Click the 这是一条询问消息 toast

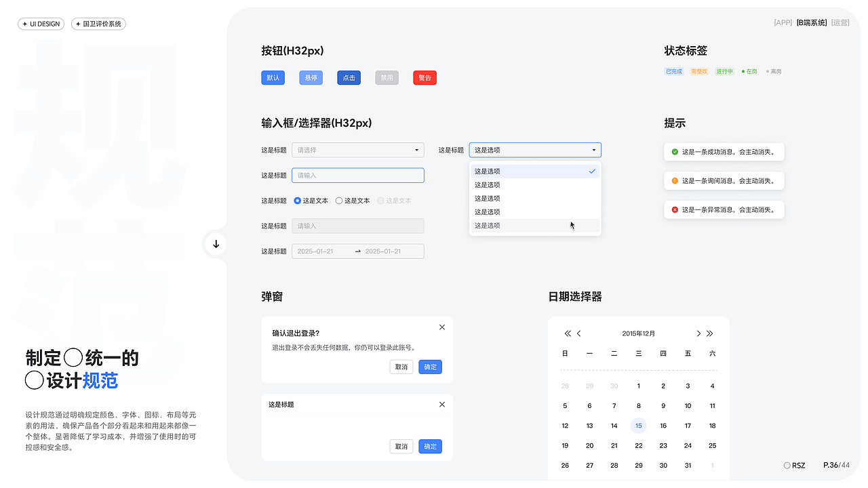coord(724,181)
